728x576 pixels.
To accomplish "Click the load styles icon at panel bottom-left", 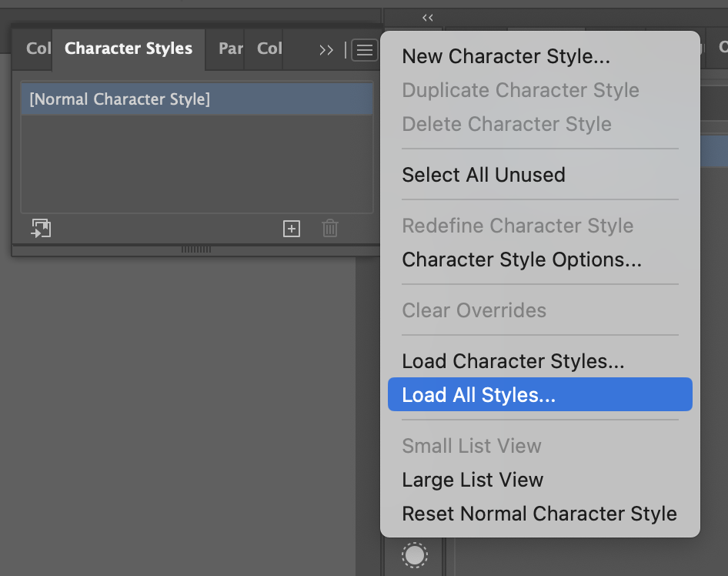I will (x=42, y=228).
